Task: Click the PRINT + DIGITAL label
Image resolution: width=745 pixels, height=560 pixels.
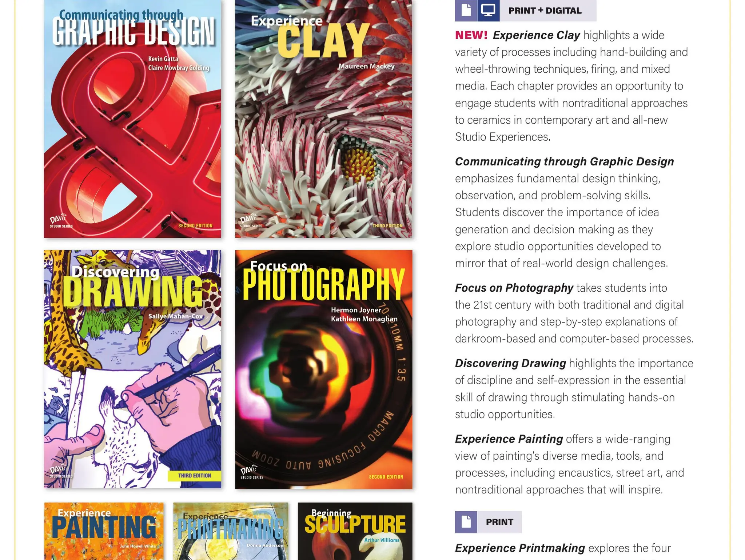Action: (545, 11)
